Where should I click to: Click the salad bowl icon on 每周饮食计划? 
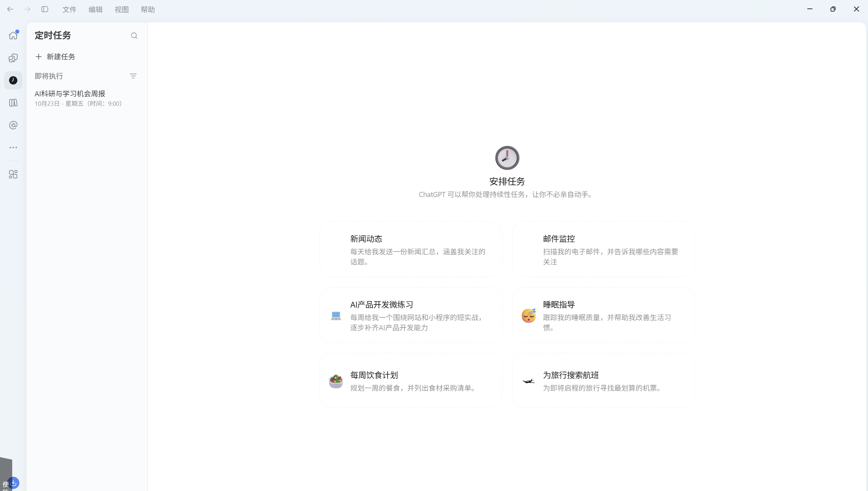336,381
